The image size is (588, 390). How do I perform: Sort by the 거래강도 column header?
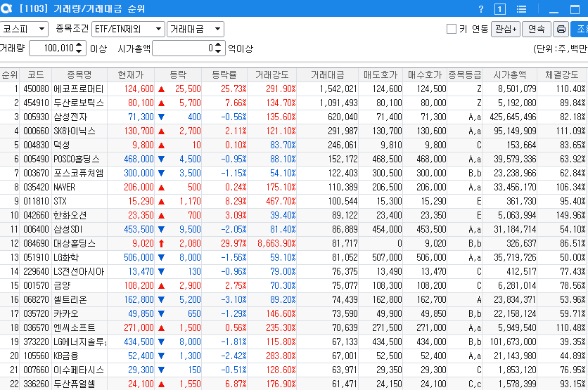pyautogui.click(x=272, y=75)
